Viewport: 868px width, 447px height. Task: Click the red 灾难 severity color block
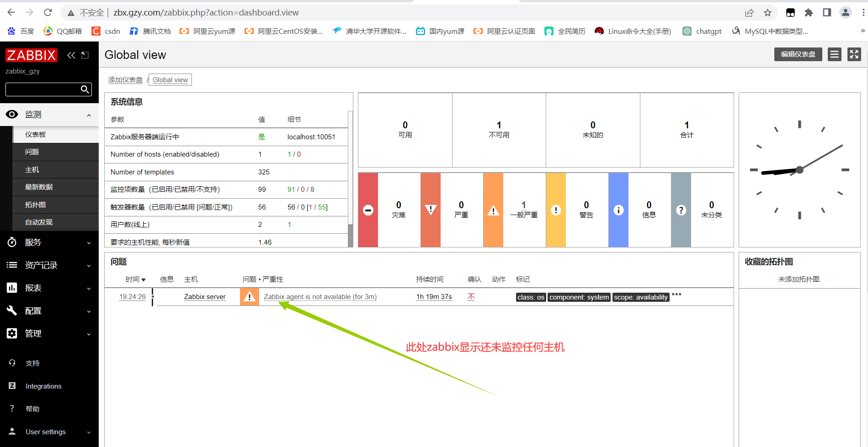click(x=368, y=210)
